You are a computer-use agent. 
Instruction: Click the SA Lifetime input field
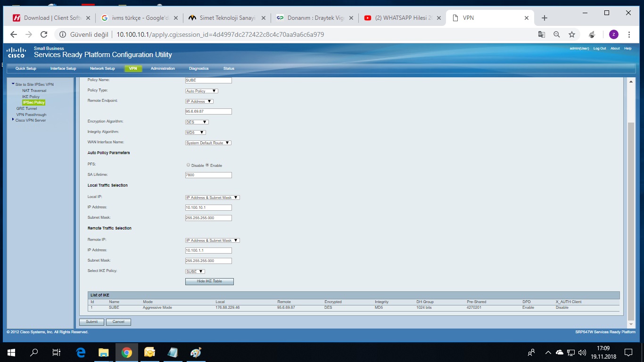point(208,175)
